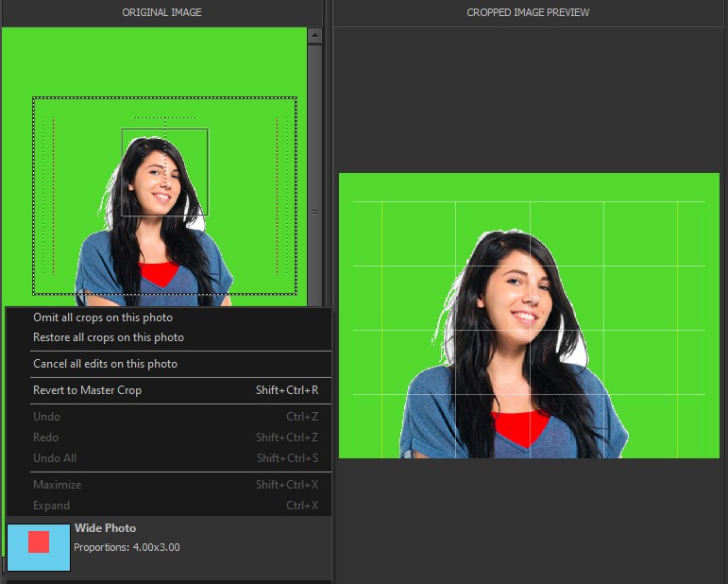
Task: Click the 'Wide Photo' preset title
Action: click(105, 528)
